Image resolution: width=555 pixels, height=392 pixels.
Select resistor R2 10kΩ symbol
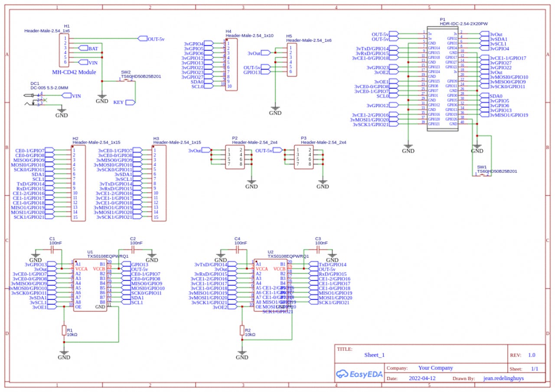pyautogui.click(x=242, y=330)
